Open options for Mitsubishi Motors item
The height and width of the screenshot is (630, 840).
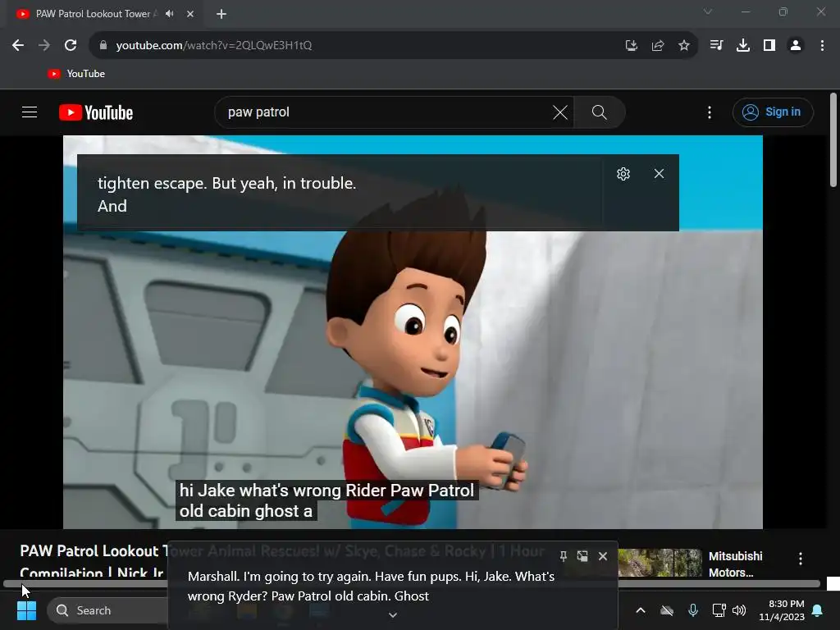pyautogui.click(x=801, y=559)
